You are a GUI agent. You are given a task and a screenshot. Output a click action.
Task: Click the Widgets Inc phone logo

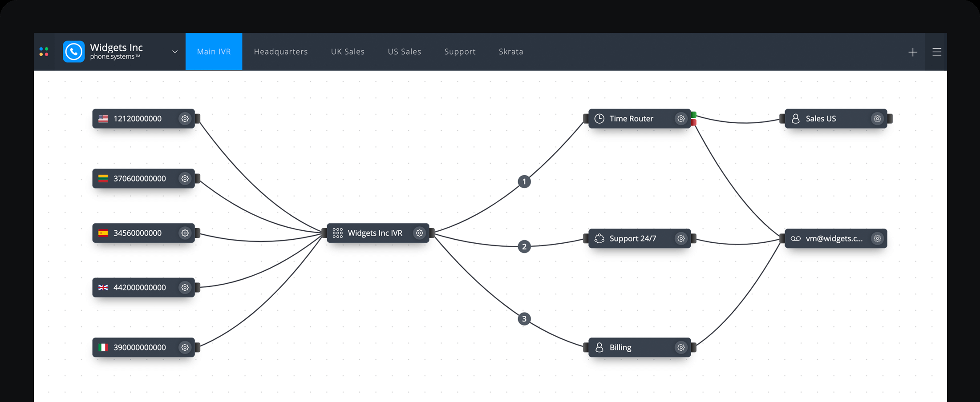[x=74, y=52]
